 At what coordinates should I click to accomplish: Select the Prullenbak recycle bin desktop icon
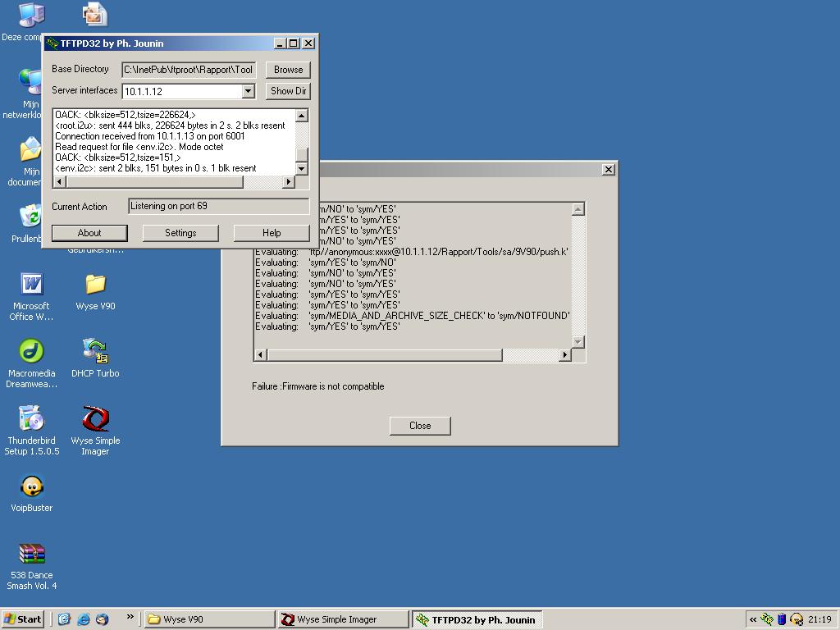(x=25, y=223)
